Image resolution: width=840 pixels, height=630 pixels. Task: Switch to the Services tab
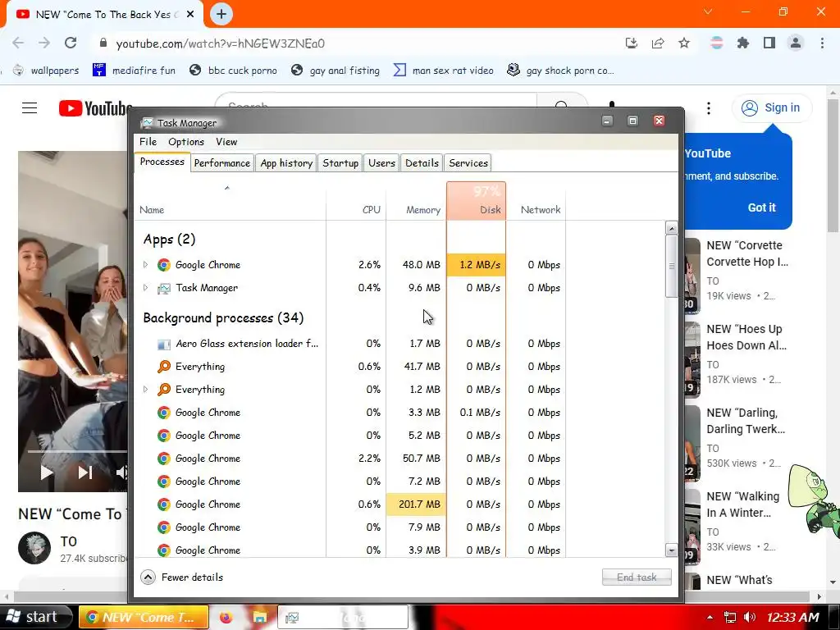pos(468,163)
